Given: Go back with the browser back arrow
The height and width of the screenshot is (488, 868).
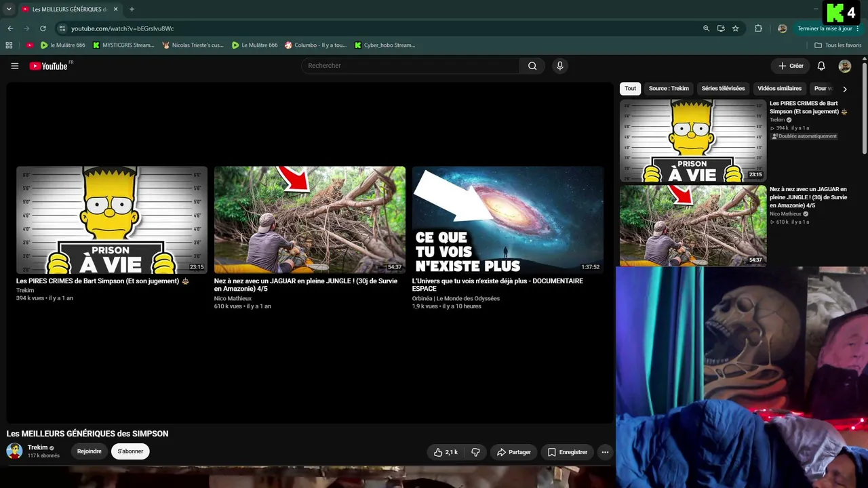Looking at the screenshot, I should [10, 28].
